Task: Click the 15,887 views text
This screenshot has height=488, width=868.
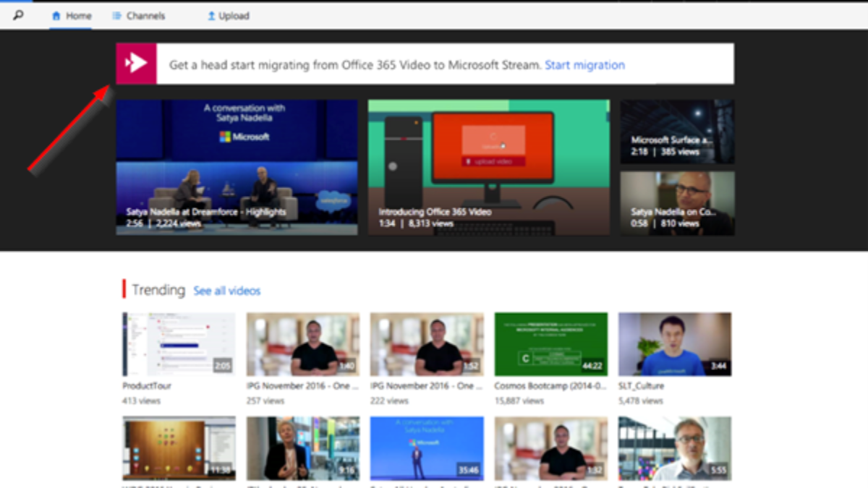Action: point(519,401)
